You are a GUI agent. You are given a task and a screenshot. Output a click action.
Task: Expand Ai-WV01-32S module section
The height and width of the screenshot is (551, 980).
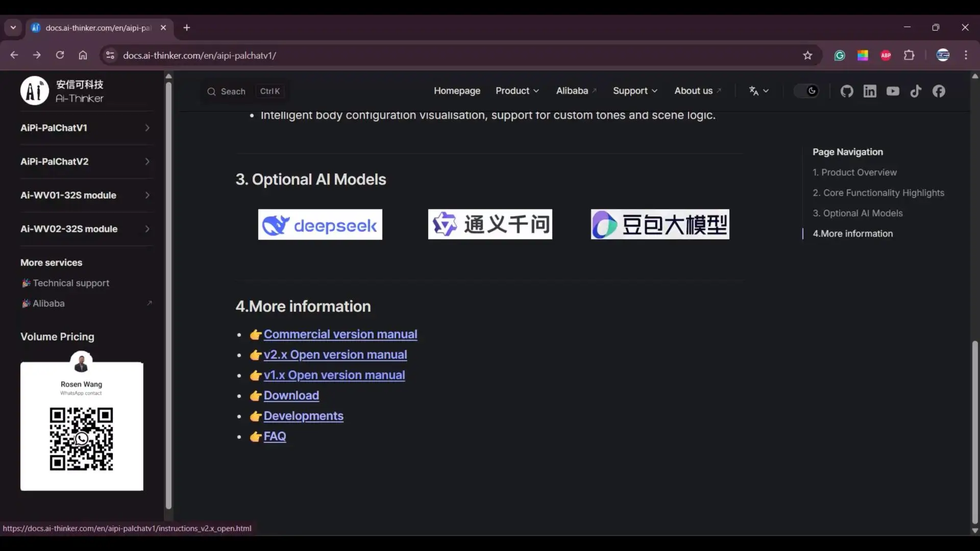(86, 195)
